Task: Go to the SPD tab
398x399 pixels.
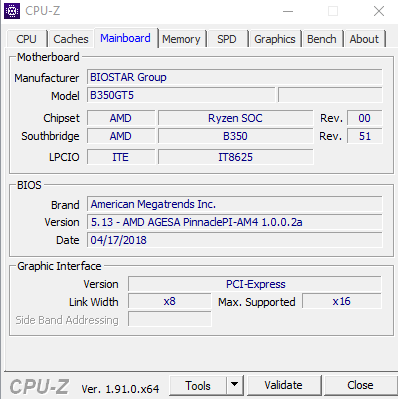Action: [x=227, y=39]
